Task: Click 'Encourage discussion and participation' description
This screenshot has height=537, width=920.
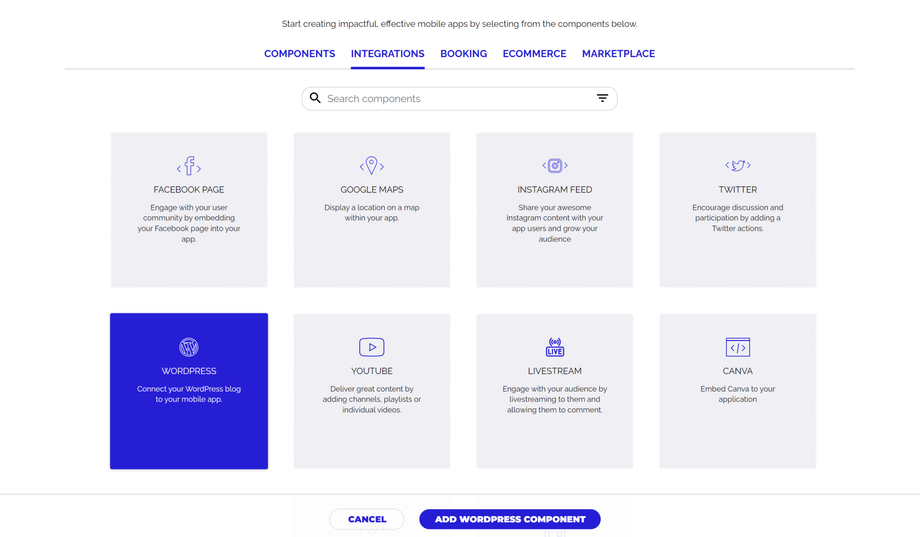Action: click(x=738, y=218)
